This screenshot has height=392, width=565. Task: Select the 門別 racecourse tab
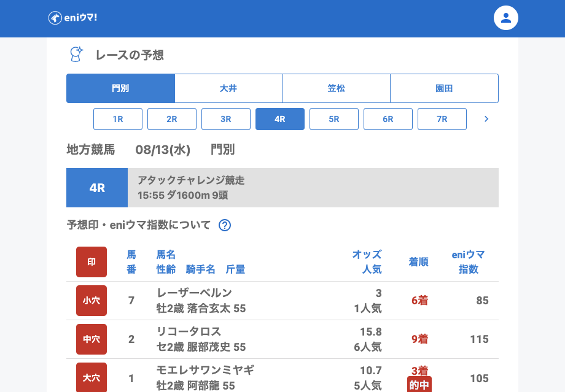click(x=120, y=88)
